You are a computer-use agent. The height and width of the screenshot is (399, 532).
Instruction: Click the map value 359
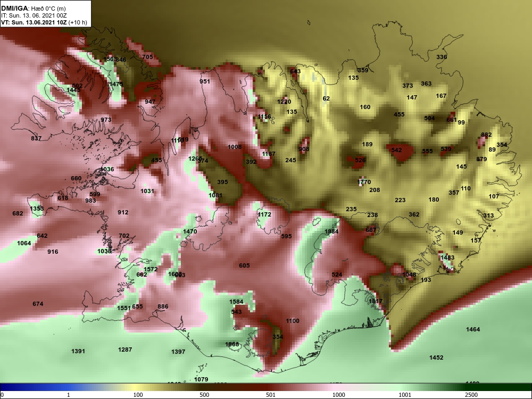coord(363,71)
